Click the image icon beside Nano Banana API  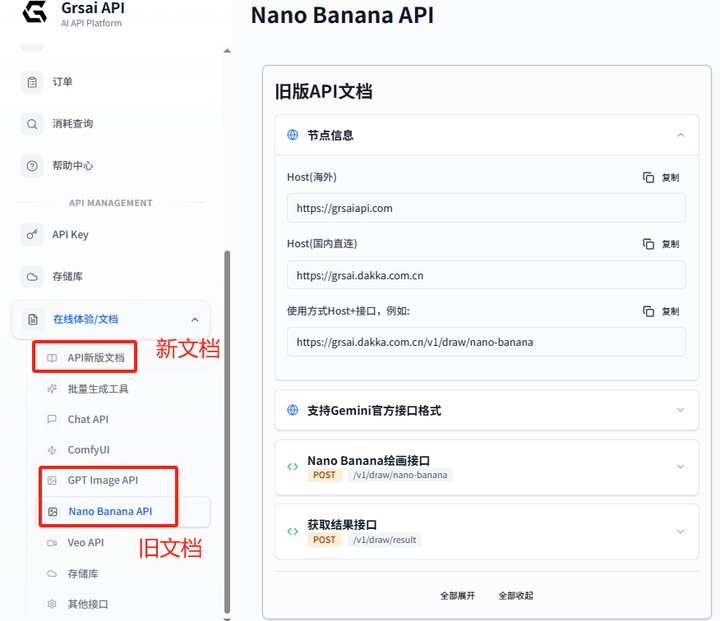click(53, 511)
